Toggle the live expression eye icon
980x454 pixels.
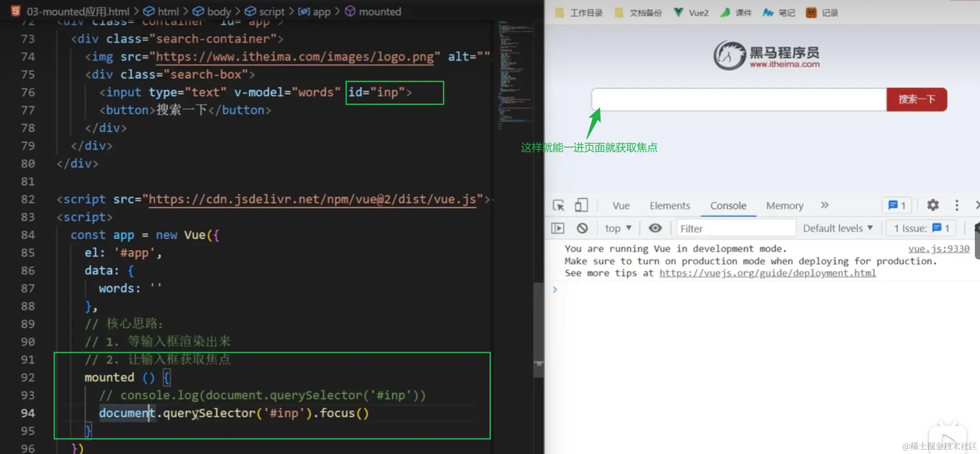pos(655,228)
